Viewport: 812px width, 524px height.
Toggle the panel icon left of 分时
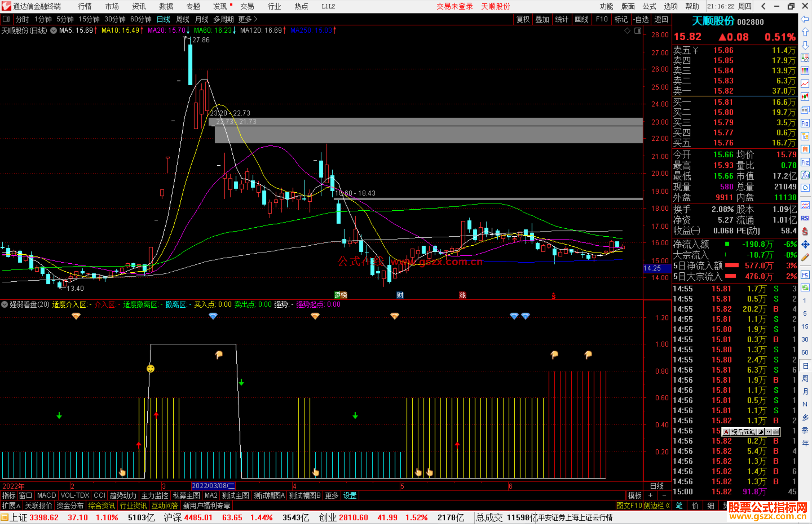click(x=6, y=19)
